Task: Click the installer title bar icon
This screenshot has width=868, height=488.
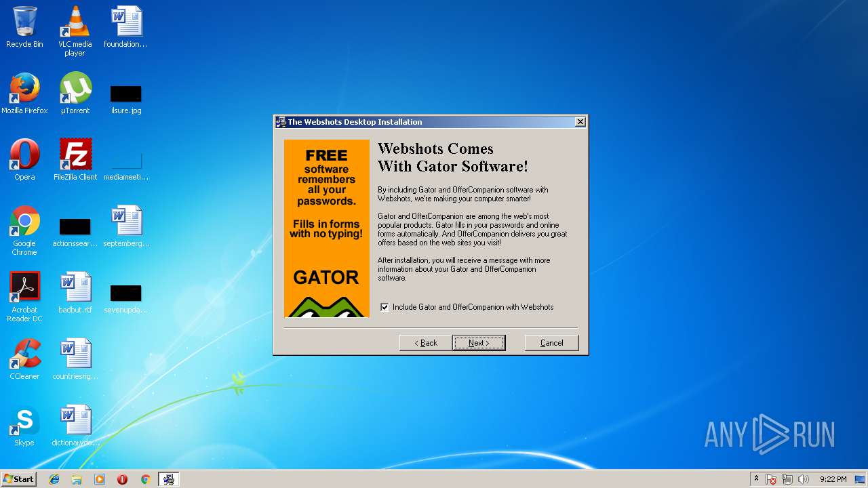Action: (x=281, y=122)
